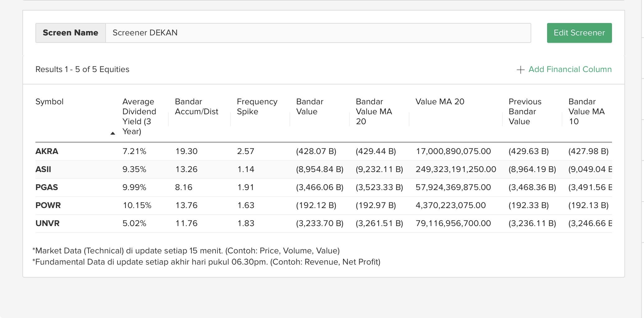
Task: Click the plus icon beside Add Financial Column
Action: click(x=520, y=70)
